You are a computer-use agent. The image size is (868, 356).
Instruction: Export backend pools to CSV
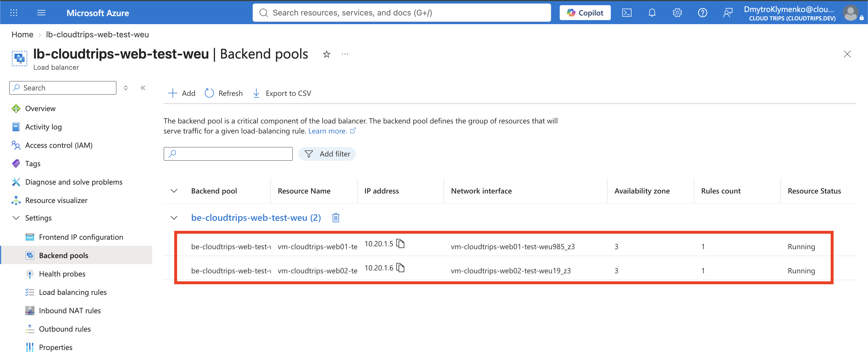click(282, 93)
